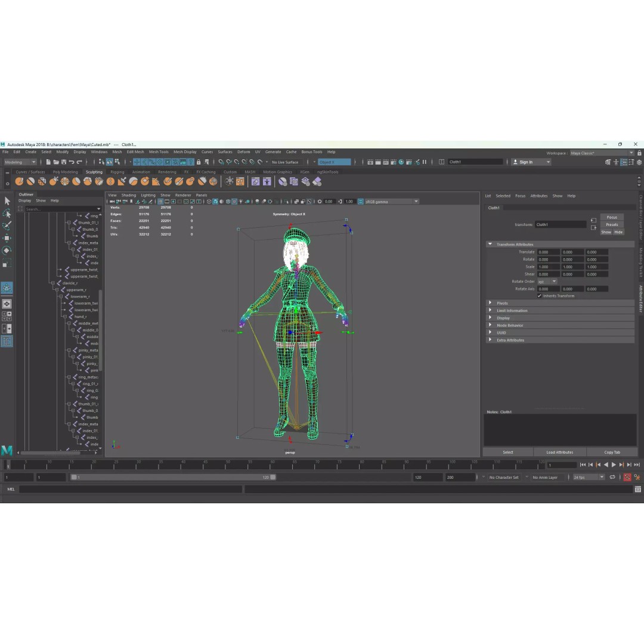Click the lock selection padlock icon
The height and width of the screenshot is (644, 644).
coord(199,162)
